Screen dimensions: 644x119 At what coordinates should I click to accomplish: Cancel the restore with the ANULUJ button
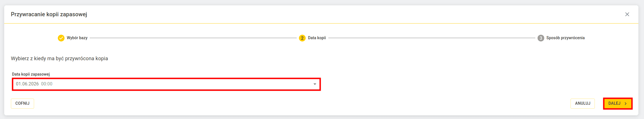583,103
